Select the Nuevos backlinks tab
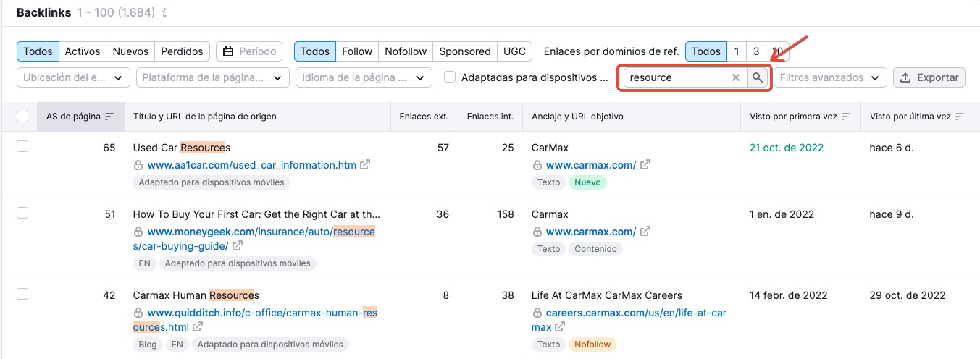980x359 pixels. tap(130, 51)
